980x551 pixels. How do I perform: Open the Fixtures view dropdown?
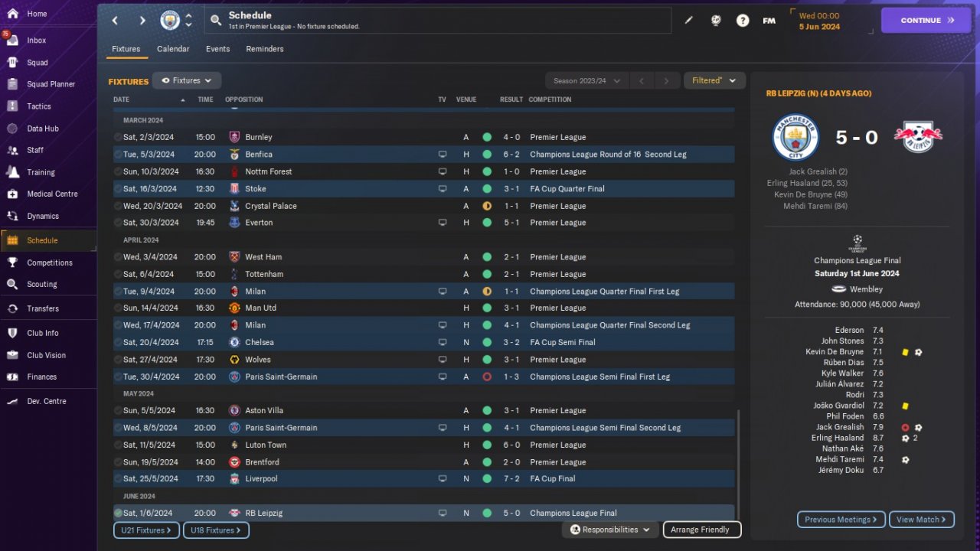click(187, 80)
